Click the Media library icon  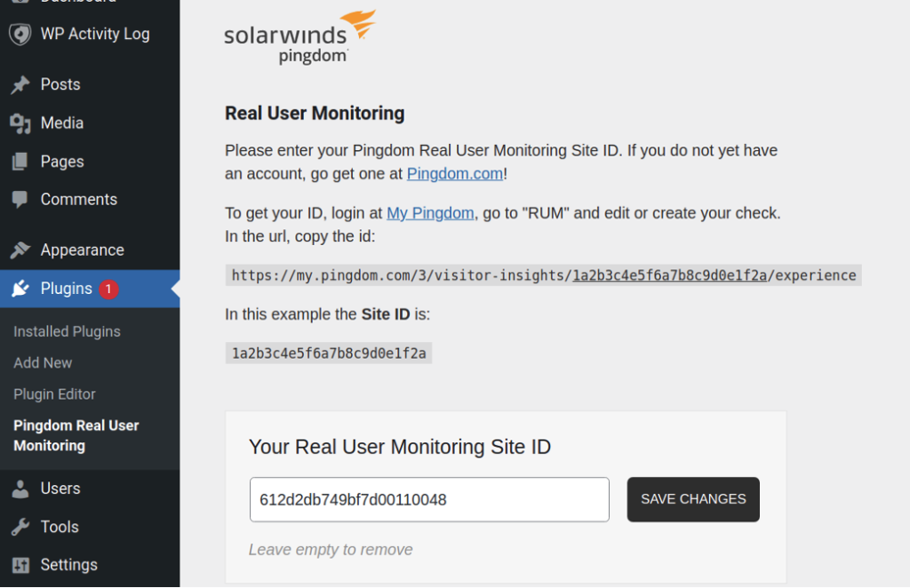point(20,123)
